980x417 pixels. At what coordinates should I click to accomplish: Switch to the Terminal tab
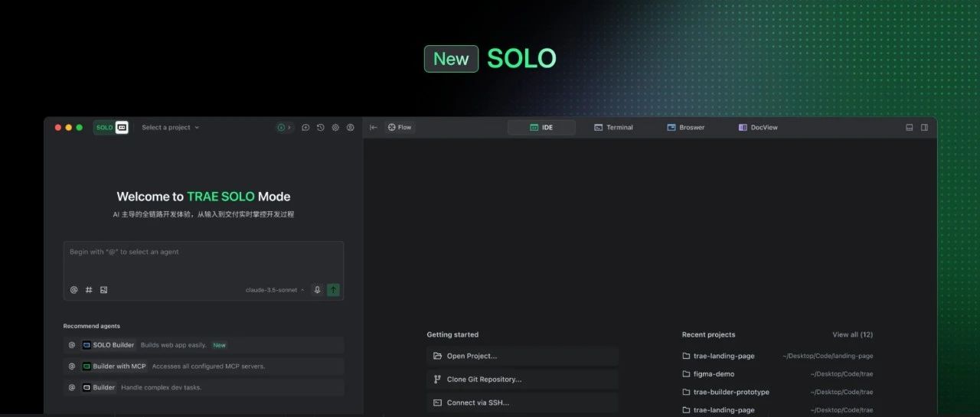pyautogui.click(x=613, y=128)
